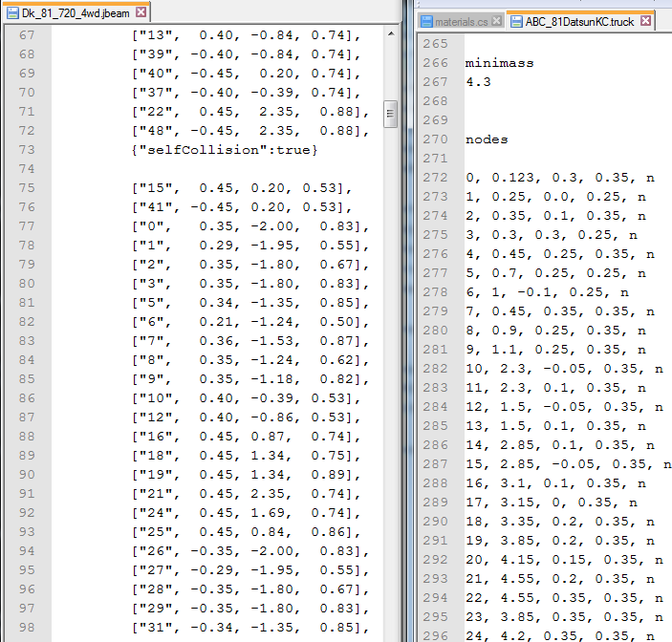672x642 pixels.
Task: Click line number 282 in the right editor
Action: [x=436, y=369]
